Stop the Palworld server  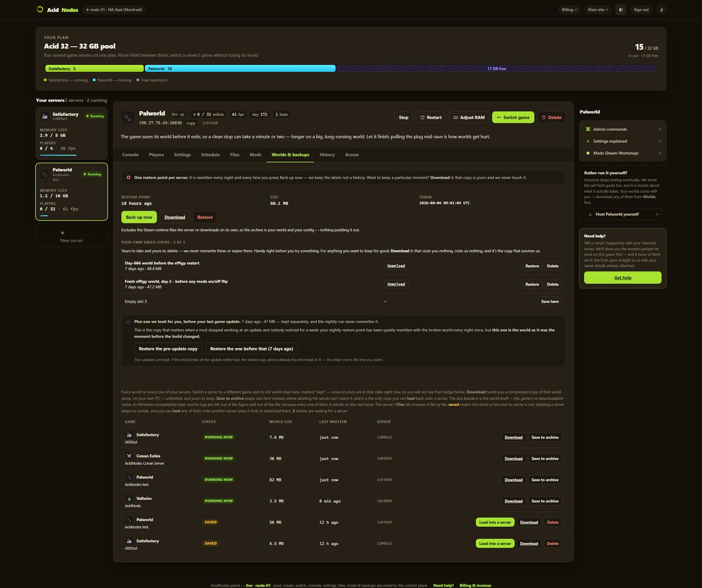(x=404, y=117)
